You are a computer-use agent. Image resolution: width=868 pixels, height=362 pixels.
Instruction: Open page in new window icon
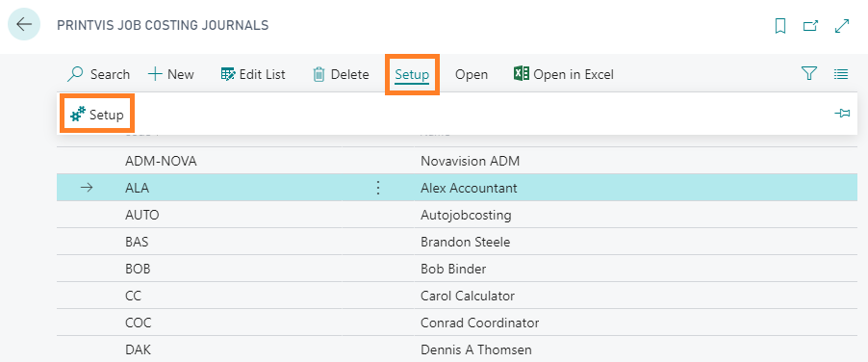point(810,26)
